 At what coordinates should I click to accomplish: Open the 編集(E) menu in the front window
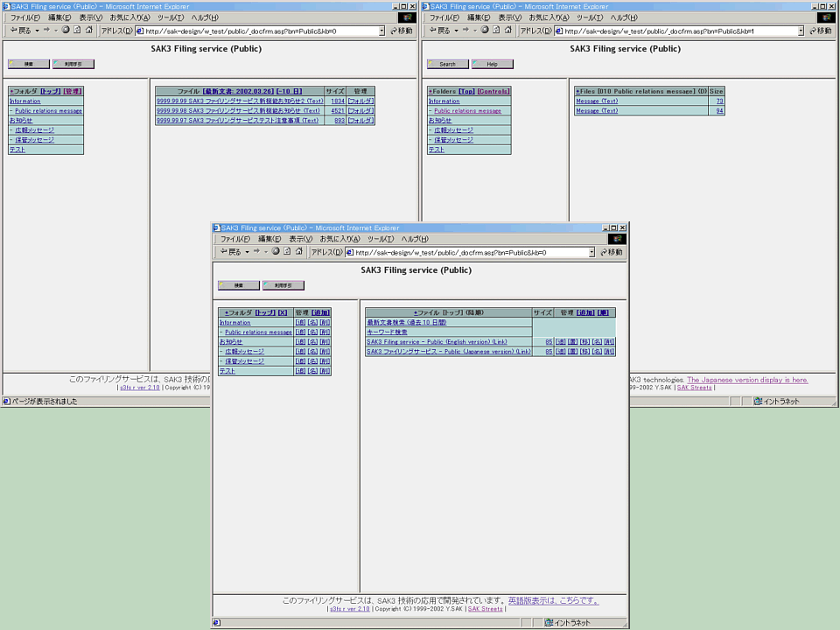269,239
